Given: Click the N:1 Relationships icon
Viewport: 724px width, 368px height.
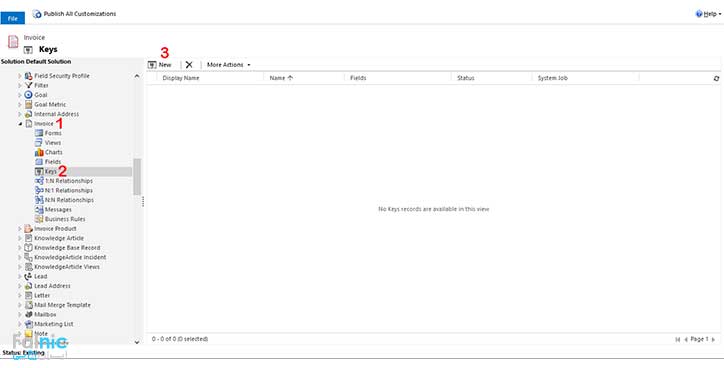Looking at the screenshot, I should [x=39, y=190].
